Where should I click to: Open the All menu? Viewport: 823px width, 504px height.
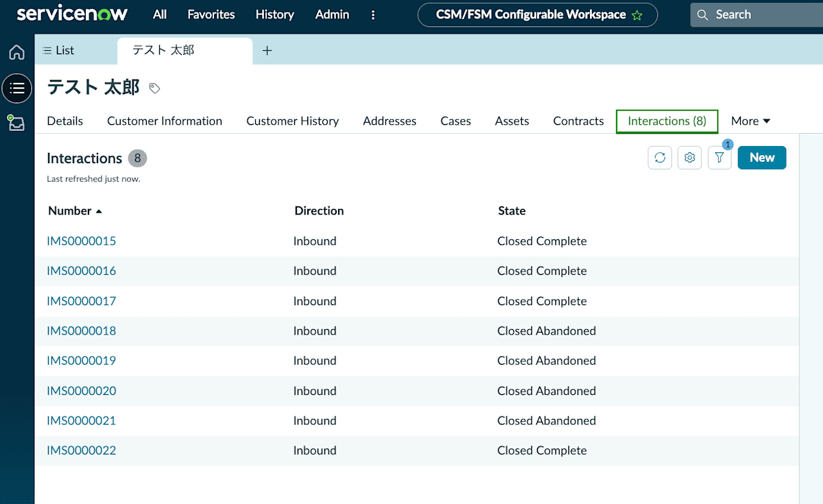click(160, 14)
